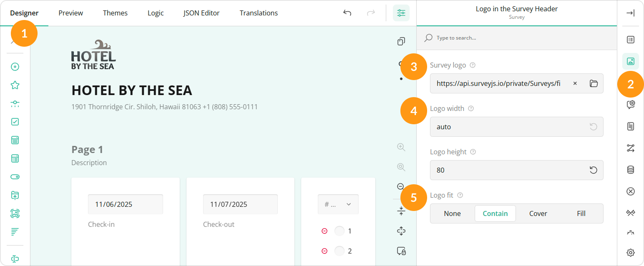This screenshot has width=644, height=266.
Task: Reset Logo height to default
Action: coord(593,170)
